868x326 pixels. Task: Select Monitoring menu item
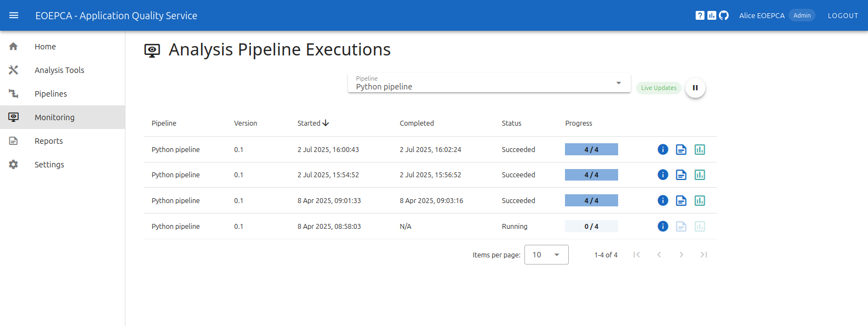(x=62, y=117)
